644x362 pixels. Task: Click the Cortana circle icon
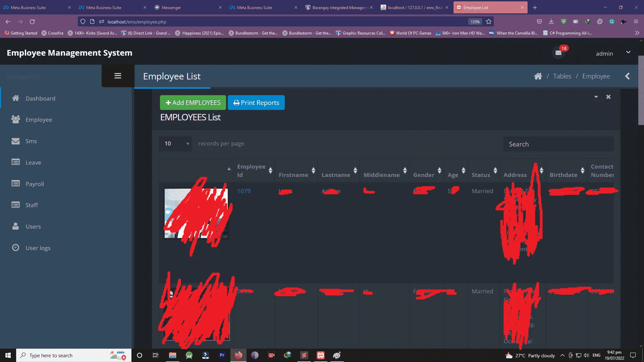[140, 355]
